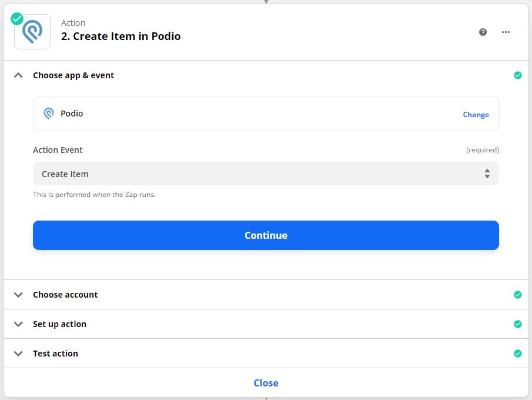This screenshot has height=400, width=532.
Task: Collapse the Choose app & event section
Action: point(18,75)
